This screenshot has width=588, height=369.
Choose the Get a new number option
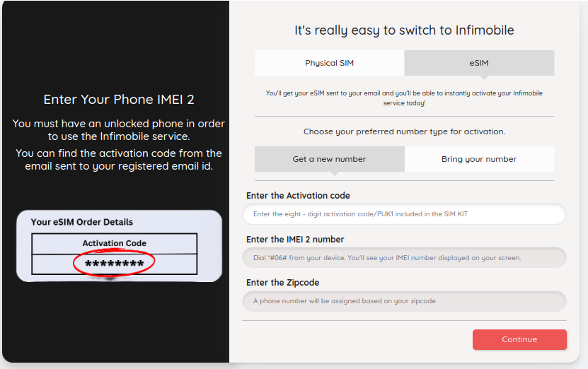329,159
